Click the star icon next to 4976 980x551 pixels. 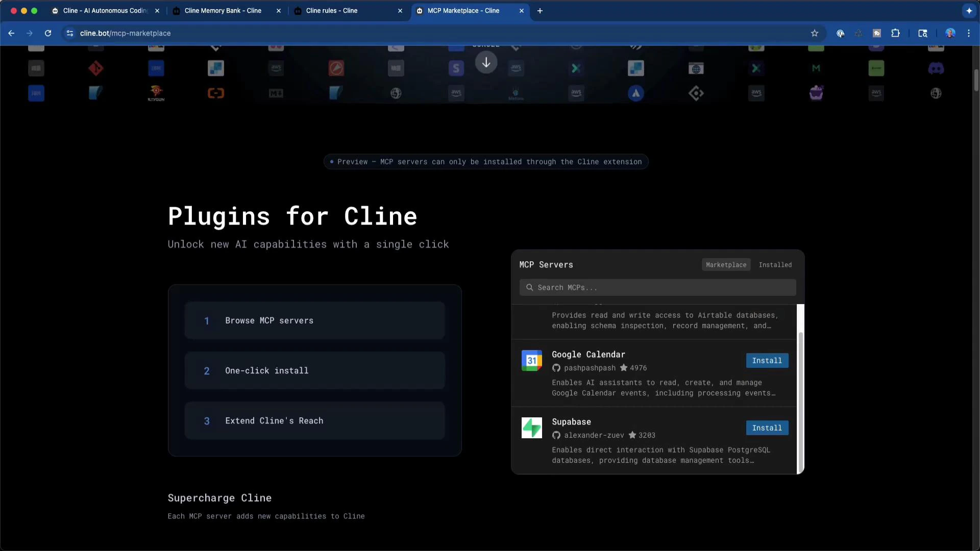point(623,367)
